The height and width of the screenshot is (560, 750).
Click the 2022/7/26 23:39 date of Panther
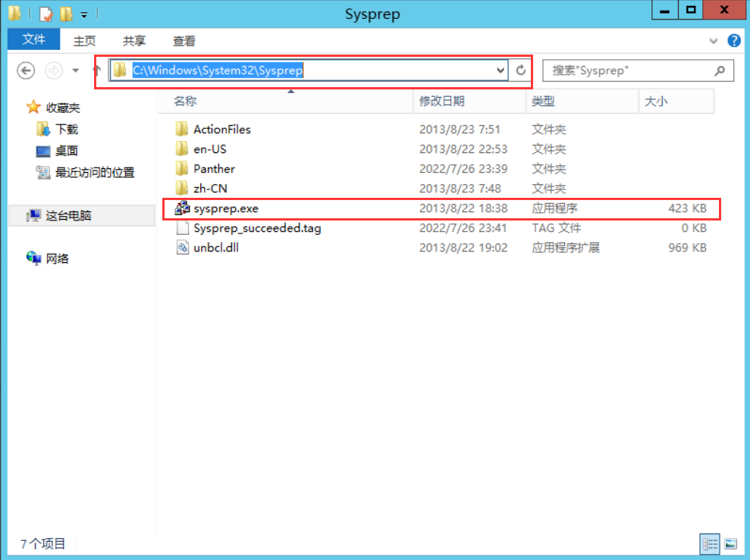[x=463, y=169]
